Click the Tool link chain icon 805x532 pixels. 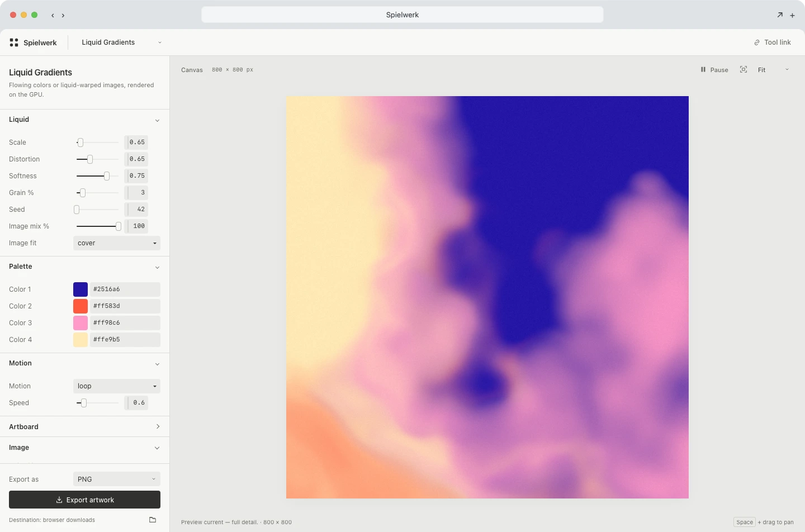[x=757, y=42]
